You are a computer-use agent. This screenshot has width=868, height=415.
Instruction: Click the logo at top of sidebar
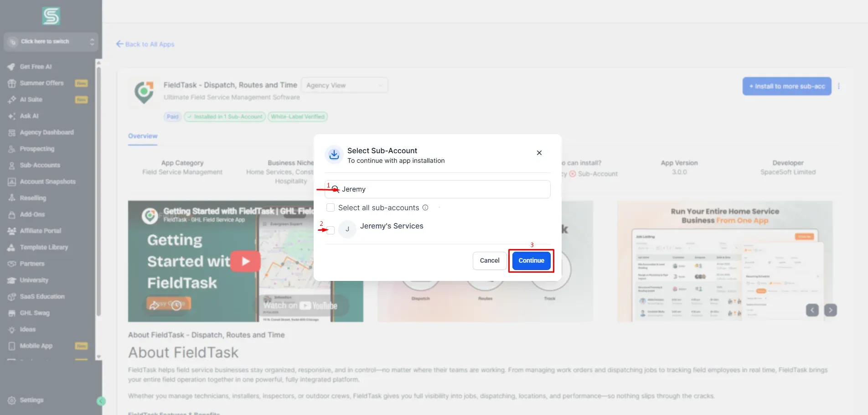point(51,16)
